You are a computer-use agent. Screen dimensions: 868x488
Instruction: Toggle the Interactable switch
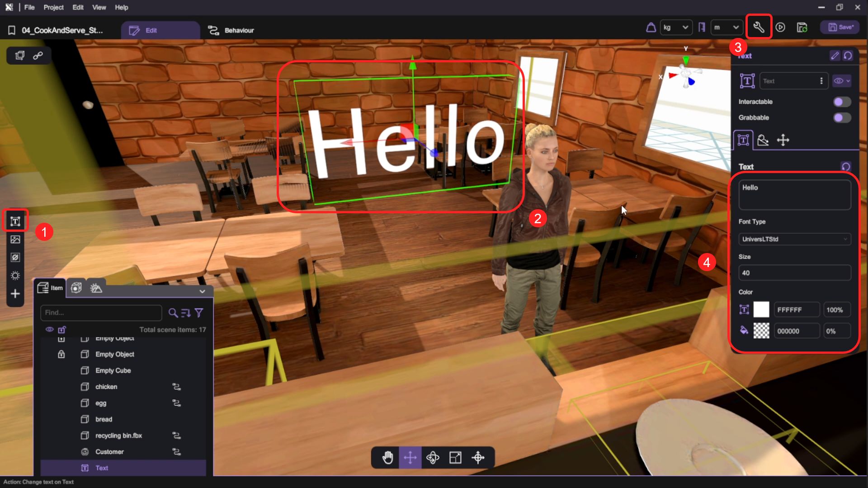[842, 102]
